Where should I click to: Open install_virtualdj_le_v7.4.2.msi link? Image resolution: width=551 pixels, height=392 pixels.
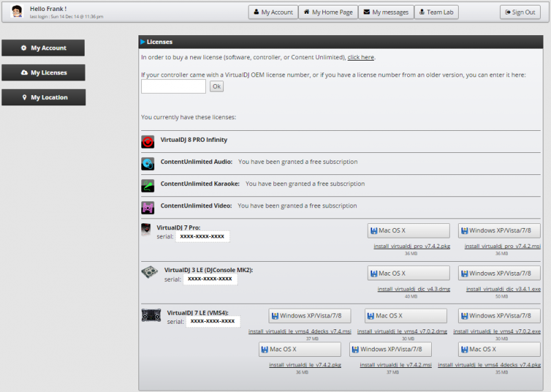coord(395,365)
